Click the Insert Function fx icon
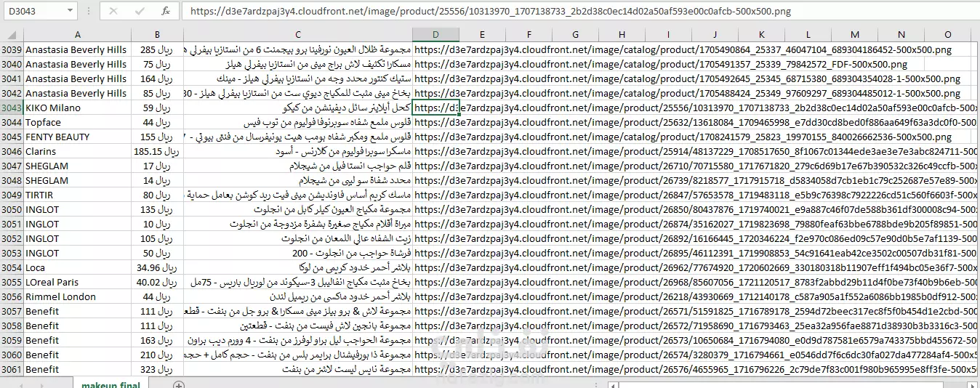Viewport: 980px width, 388px height. point(166,11)
